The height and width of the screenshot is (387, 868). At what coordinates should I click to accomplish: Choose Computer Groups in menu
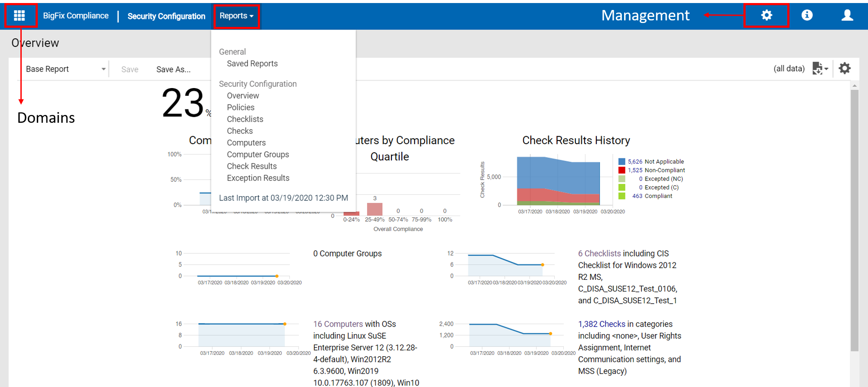pyautogui.click(x=258, y=154)
